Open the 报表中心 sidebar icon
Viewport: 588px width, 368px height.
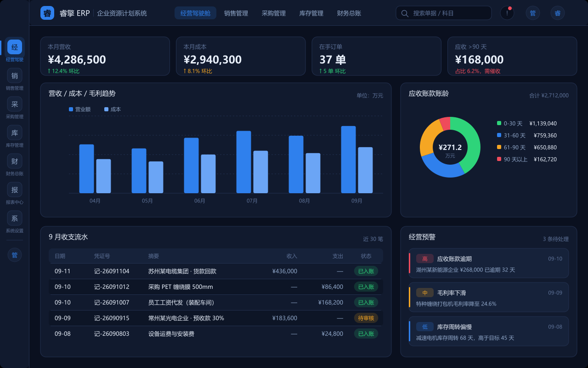coord(15,190)
